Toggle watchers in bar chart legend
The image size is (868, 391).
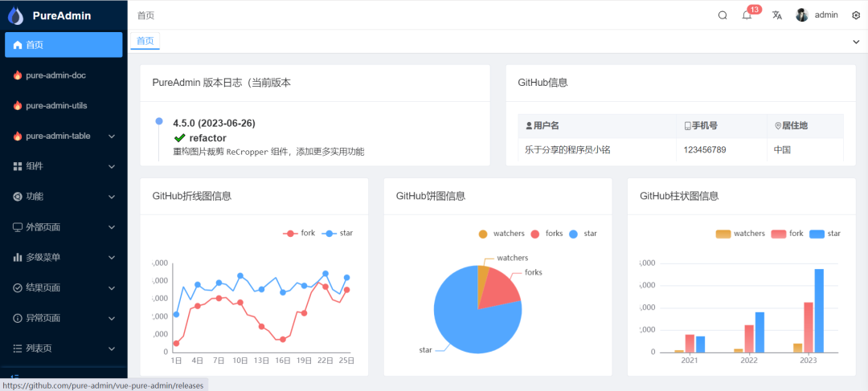point(740,234)
